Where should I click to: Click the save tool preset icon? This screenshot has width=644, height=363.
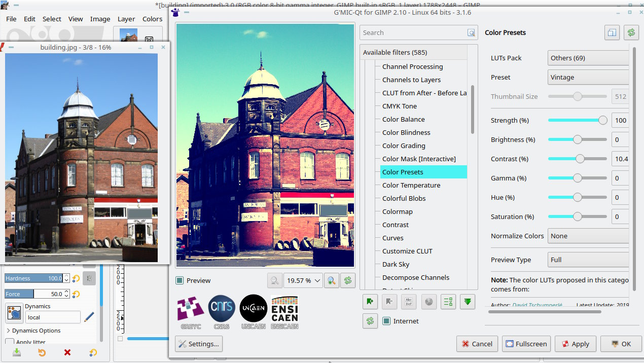tap(17, 353)
